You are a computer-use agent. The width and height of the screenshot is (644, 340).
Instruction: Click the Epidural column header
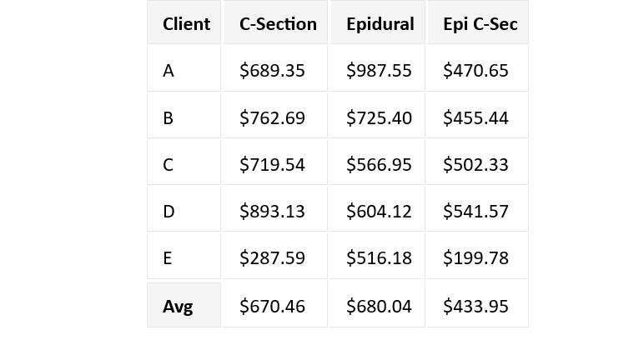pyautogui.click(x=380, y=23)
